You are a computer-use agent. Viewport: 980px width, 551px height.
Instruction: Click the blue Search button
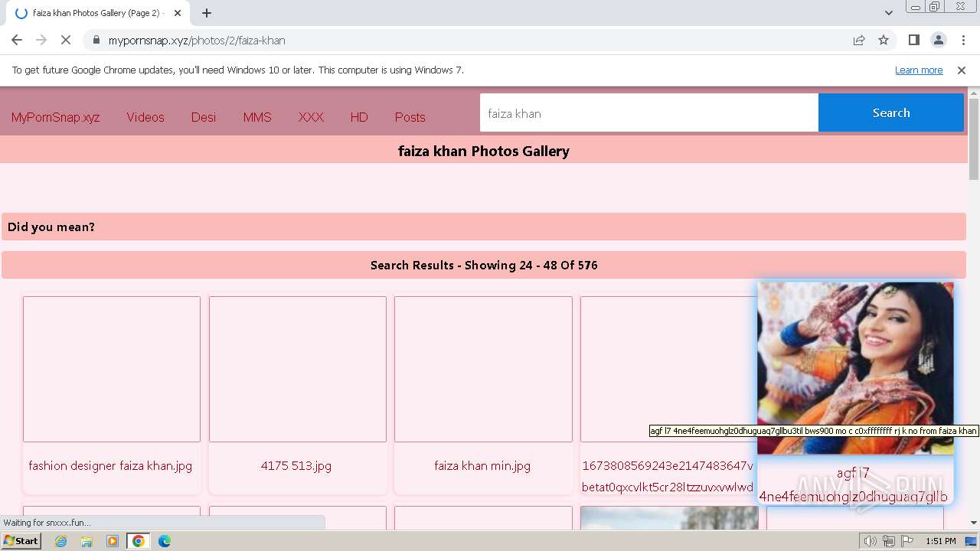(891, 112)
